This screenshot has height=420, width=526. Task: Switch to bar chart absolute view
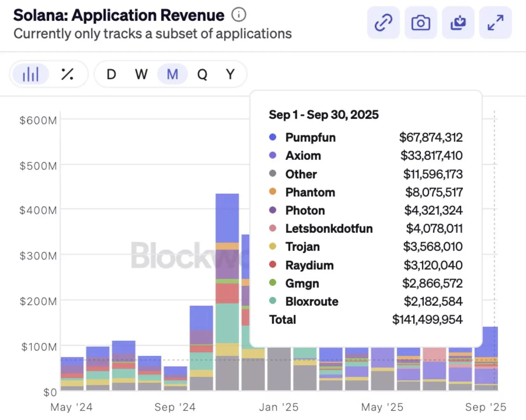(x=31, y=74)
